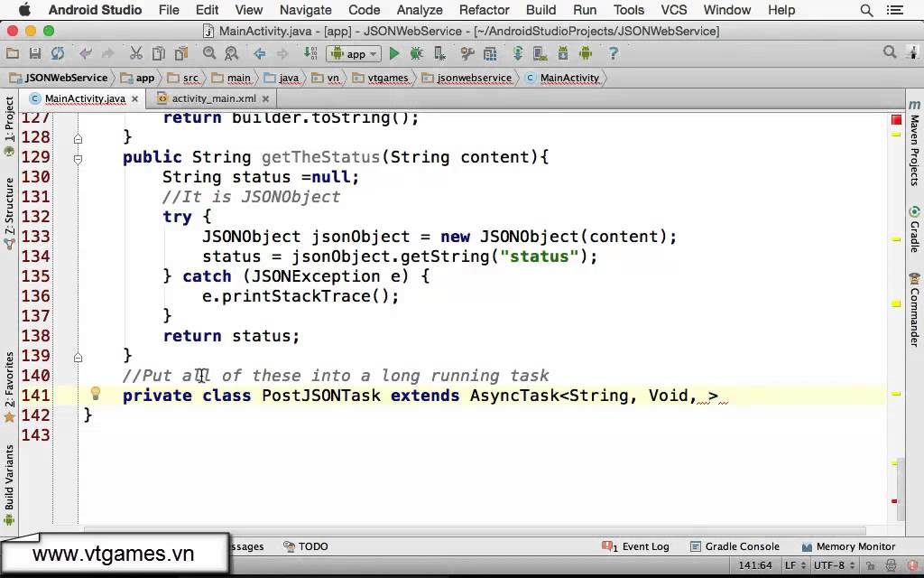Open the TODO tool window
The width and height of the screenshot is (924, 578).
click(306, 546)
